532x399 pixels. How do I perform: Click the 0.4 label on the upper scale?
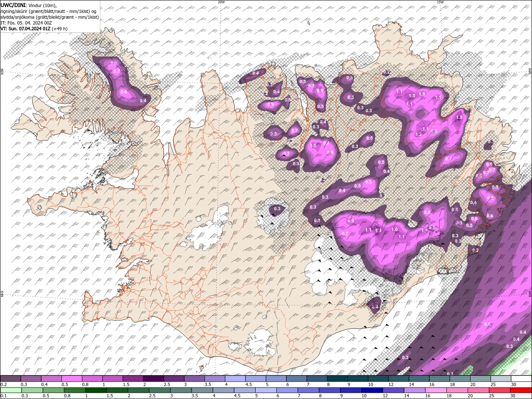click(x=44, y=384)
